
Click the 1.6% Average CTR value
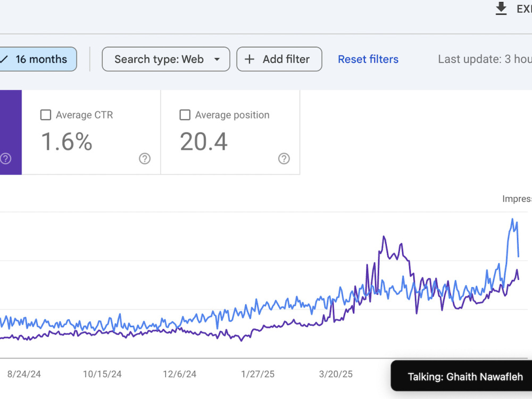tap(66, 142)
